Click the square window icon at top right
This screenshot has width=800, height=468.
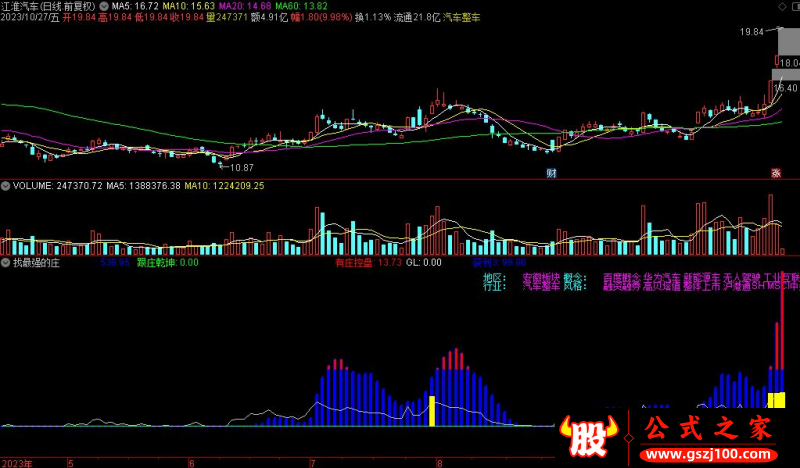[x=795, y=6]
